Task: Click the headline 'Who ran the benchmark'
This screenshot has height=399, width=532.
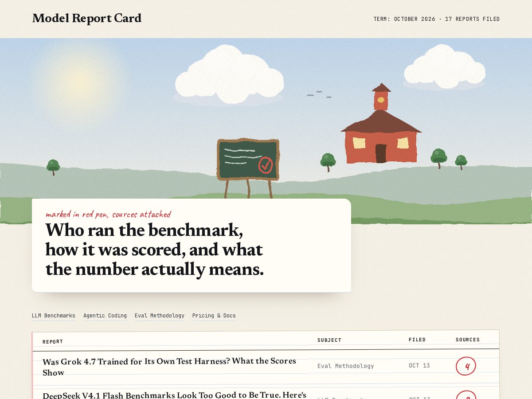Action: [x=154, y=250]
